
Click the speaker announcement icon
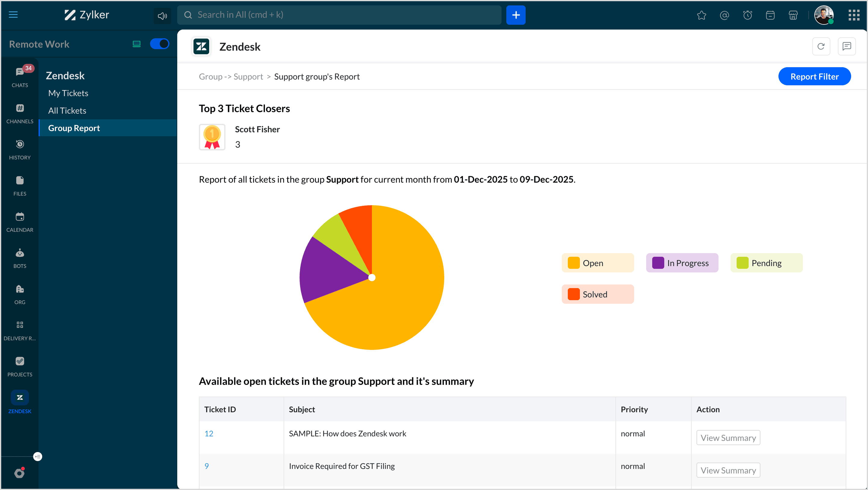point(162,15)
